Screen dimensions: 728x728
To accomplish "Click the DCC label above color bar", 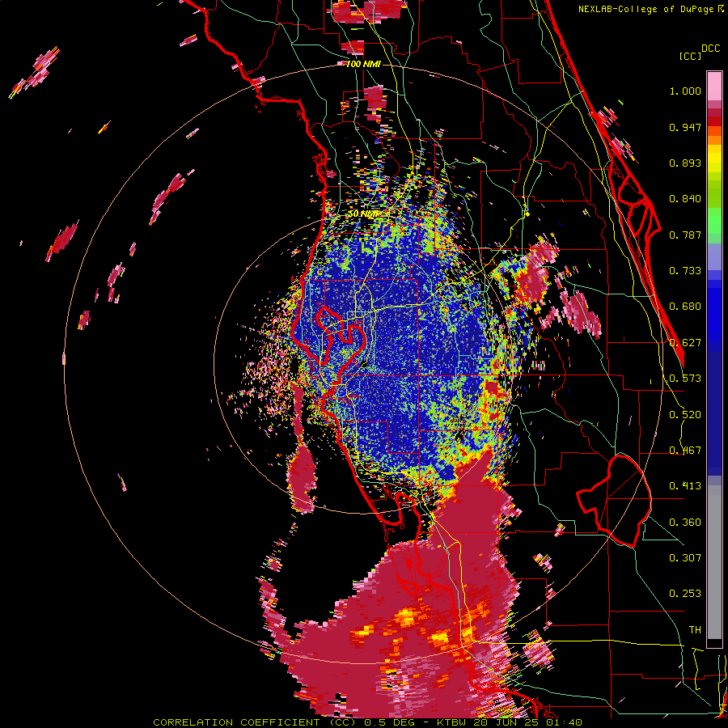I will (710, 49).
